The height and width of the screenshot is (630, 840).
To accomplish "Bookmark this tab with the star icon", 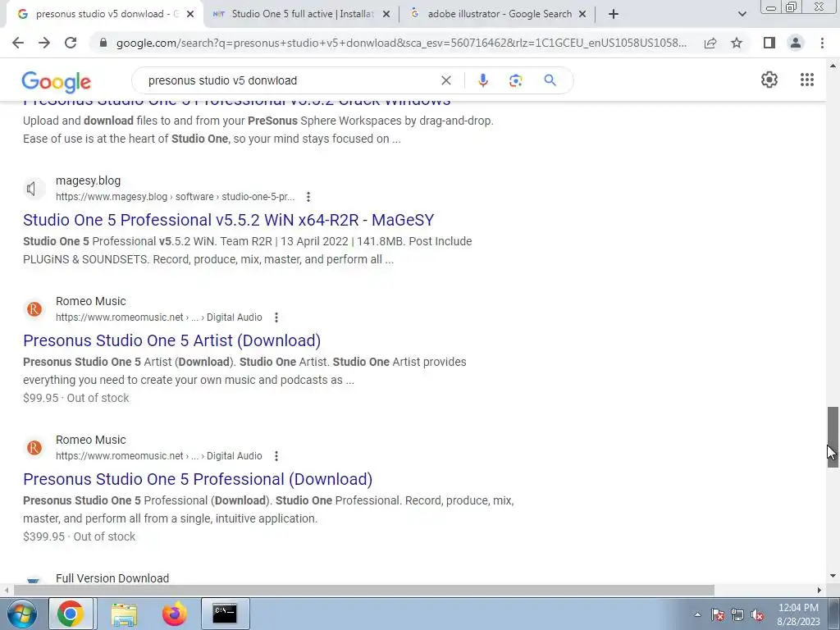I will click(737, 43).
